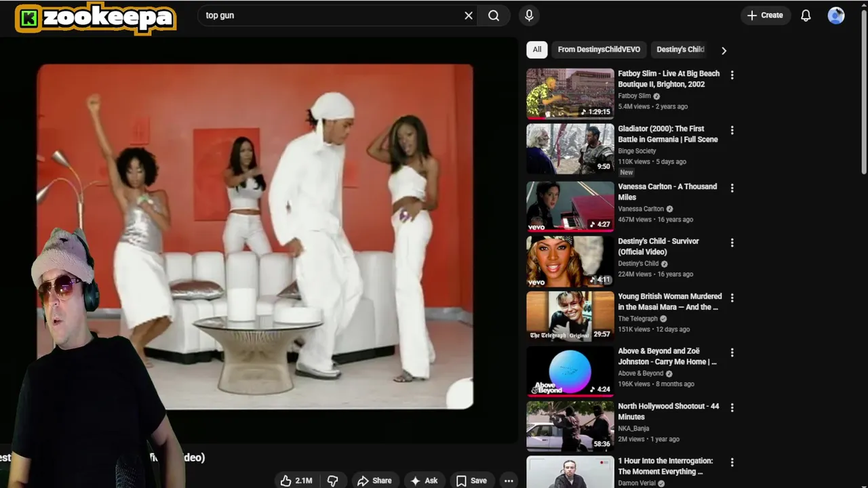The height and width of the screenshot is (488, 868).
Task: Like the video with 2.1M likes
Action: pos(296,481)
